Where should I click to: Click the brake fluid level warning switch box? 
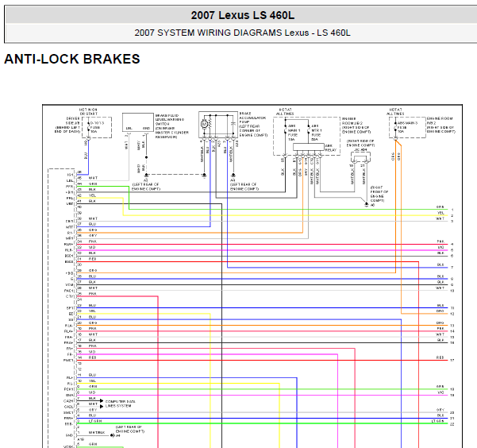(x=138, y=122)
